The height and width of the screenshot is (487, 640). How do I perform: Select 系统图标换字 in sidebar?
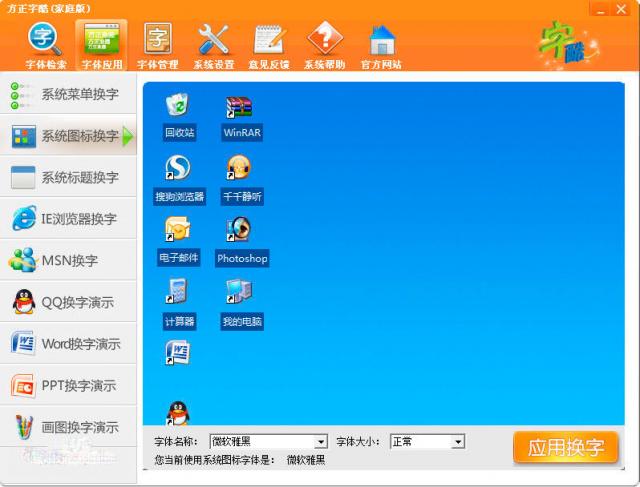[68, 136]
